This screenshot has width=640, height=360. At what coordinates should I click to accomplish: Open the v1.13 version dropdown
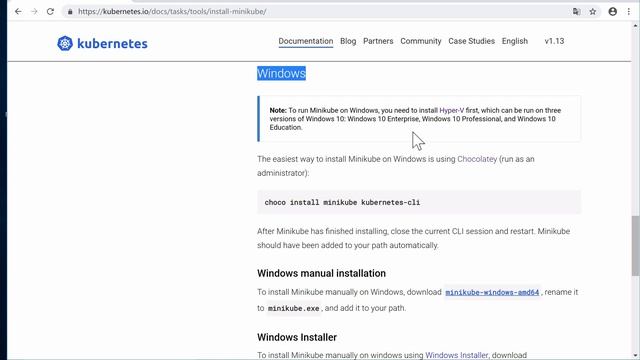[554, 41]
